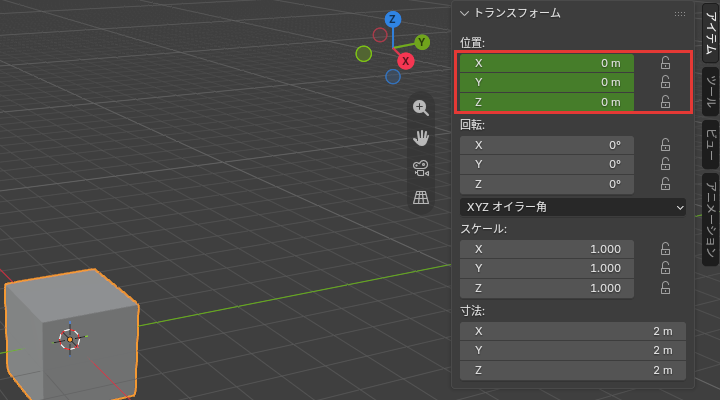Viewport: 720px width, 400px height.
Task: Switch to the アイテム sidebar tab
Action: coord(710,33)
